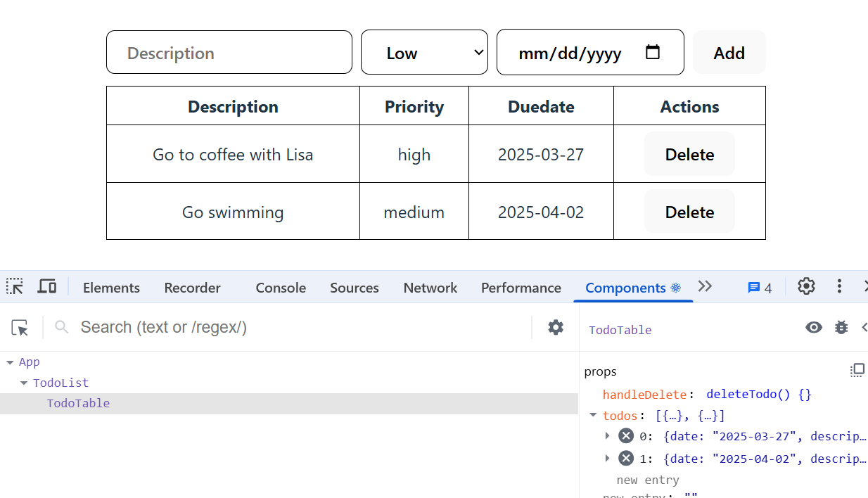This screenshot has height=498, width=868.
Task: Delete the Go swimming todo
Action: 689,212
